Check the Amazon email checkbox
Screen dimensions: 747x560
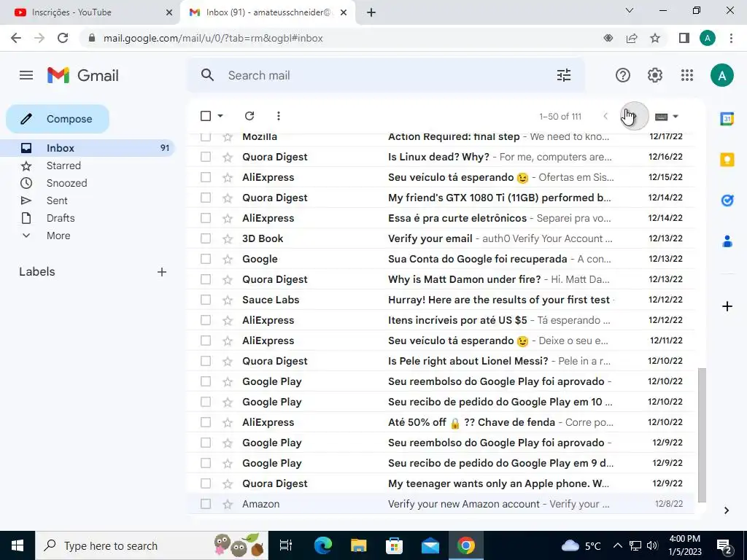click(x=206, y=504)
